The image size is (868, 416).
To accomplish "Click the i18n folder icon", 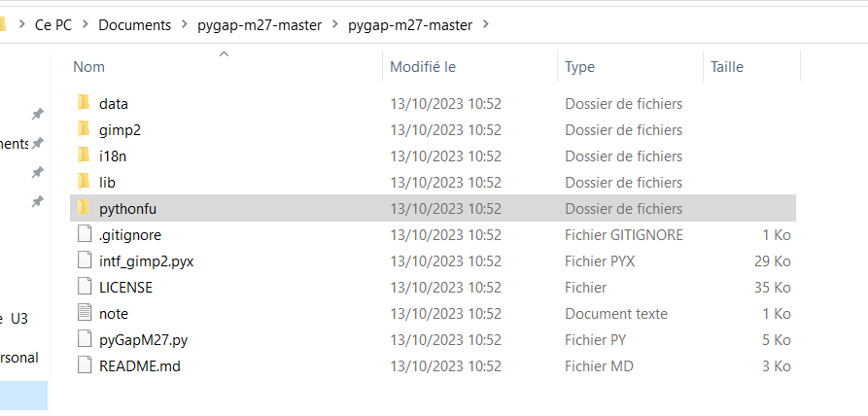I will [84, 156].
